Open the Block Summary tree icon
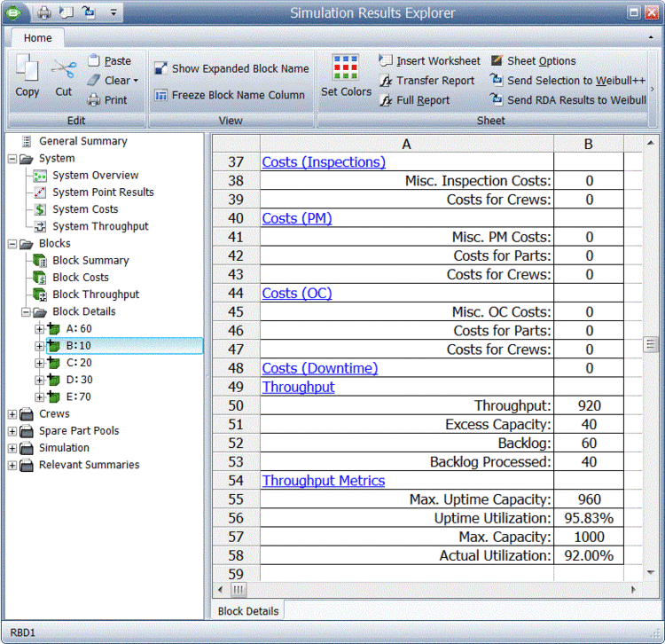This screenshot has height=644, width=665. pos(40,261)
